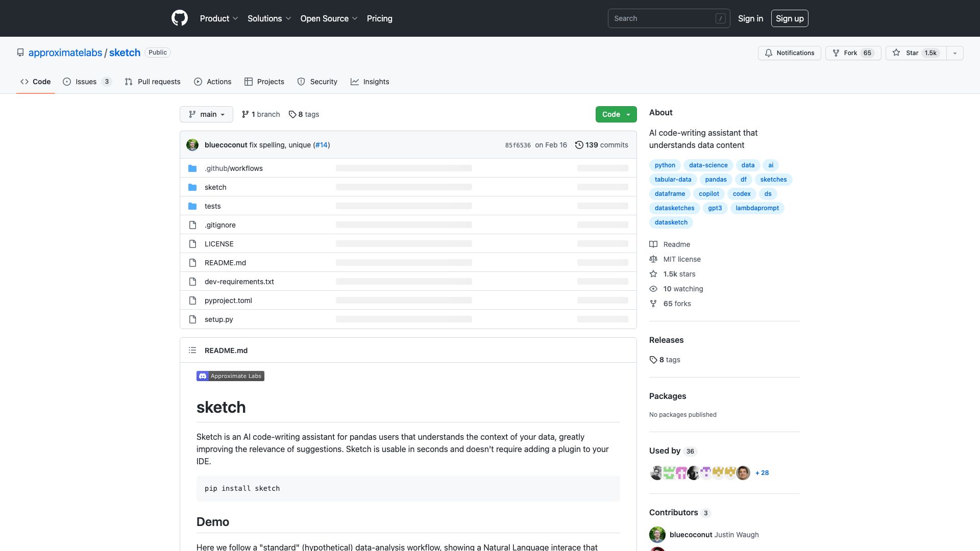The image size is (980, 551).
Task: Click the Notifications button
Action: click(x=790, y=53)
